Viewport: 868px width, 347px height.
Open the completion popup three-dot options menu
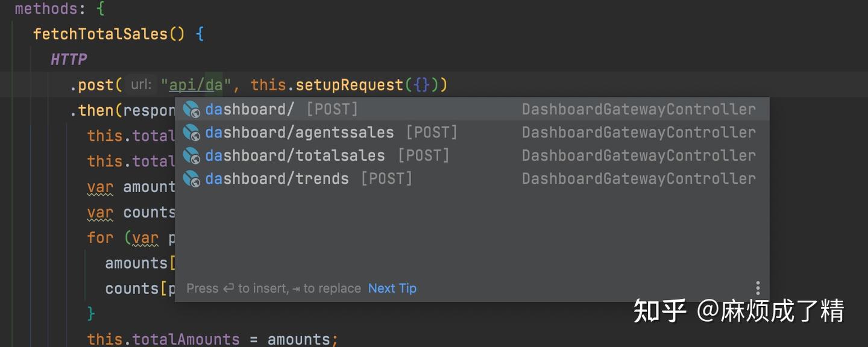(758, 288)
